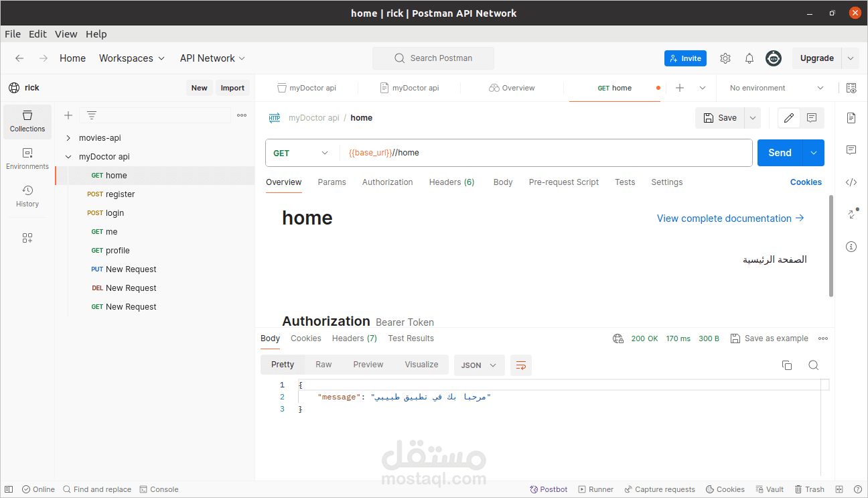Click the three-dots menu above collections list
Screen dimensions: 868x498
[242, 115]
